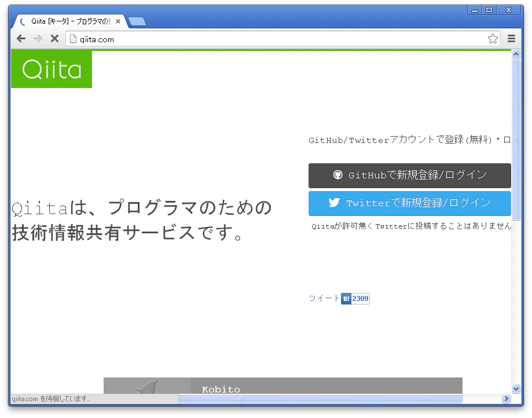Click the Kobito banner hat image
The image size is (532, 418).
point(147,386)
